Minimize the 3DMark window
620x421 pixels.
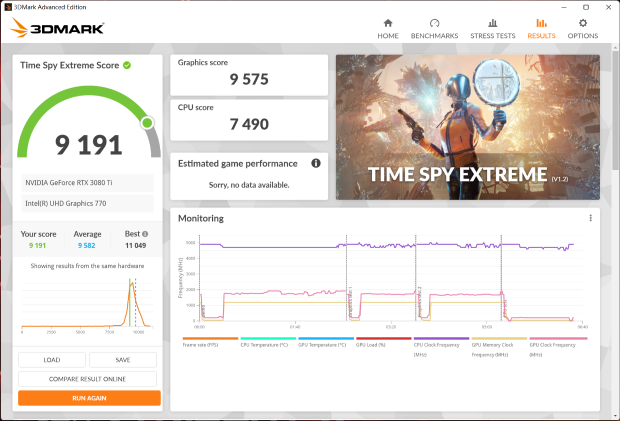pos(564,7)
